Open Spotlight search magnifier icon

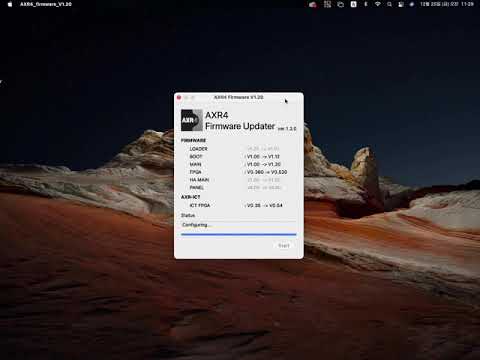[389, 4]
